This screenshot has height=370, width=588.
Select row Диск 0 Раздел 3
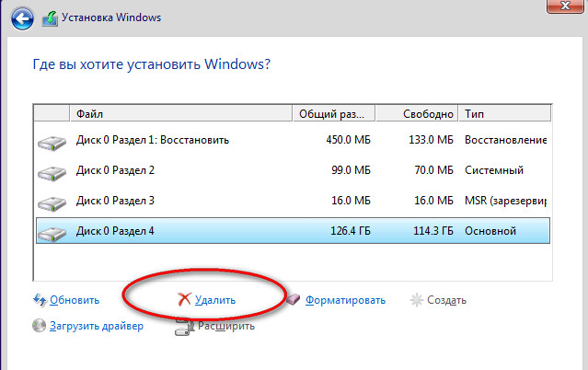pos(293,201)
